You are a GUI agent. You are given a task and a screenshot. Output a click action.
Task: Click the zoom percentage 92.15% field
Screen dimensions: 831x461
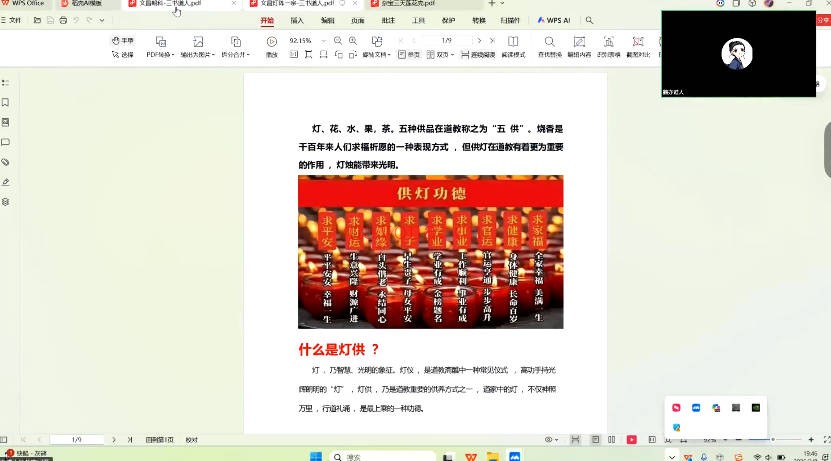300,41
